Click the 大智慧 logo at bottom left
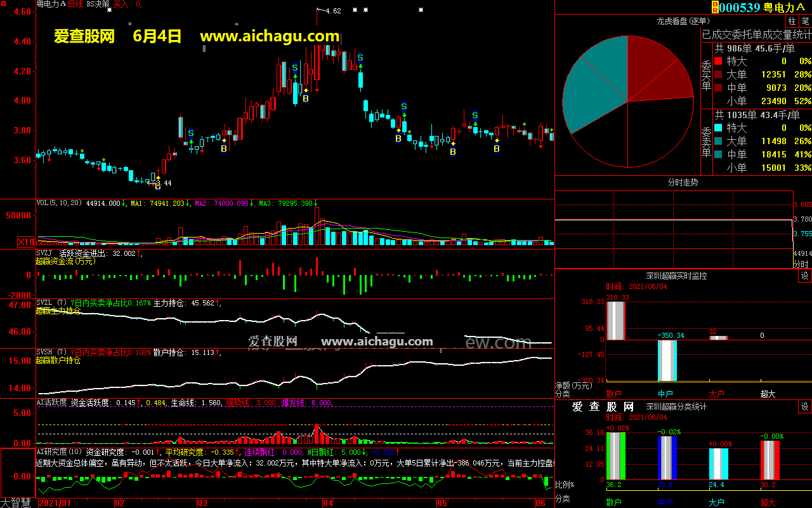 (x=18, y=502)
